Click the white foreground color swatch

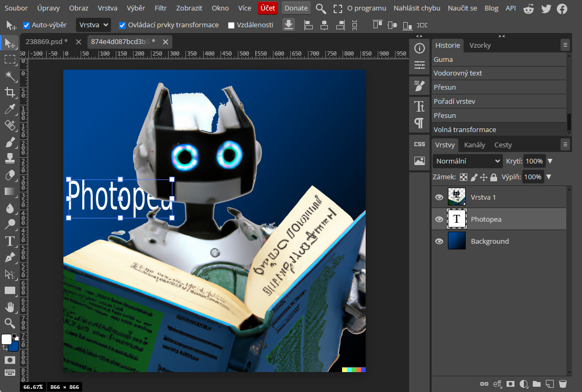coord(6,339)
